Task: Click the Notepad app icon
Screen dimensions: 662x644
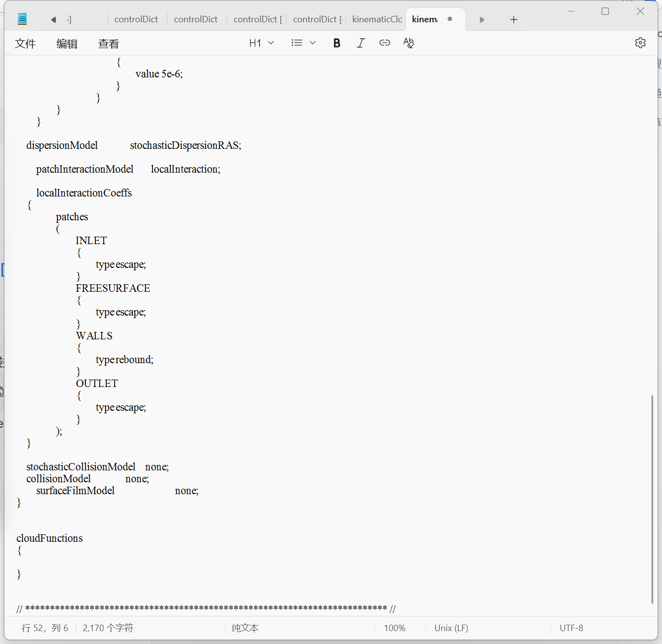Action: pos(22,19)
